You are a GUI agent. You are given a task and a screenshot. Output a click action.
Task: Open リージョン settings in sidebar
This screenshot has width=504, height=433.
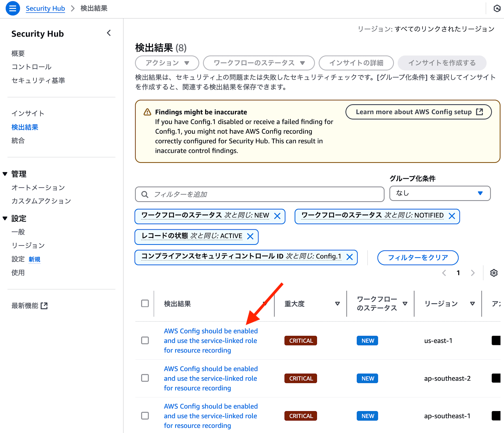[28, 245]
